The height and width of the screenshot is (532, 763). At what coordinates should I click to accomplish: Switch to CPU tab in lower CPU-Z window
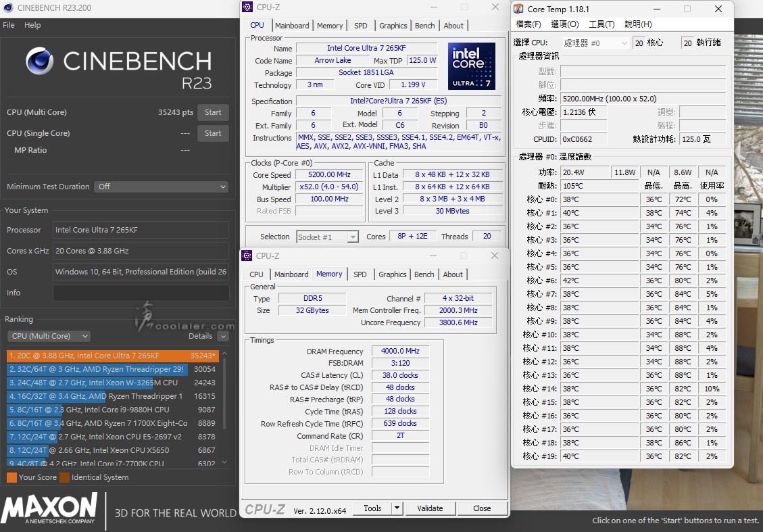click(x=256, y=274)
